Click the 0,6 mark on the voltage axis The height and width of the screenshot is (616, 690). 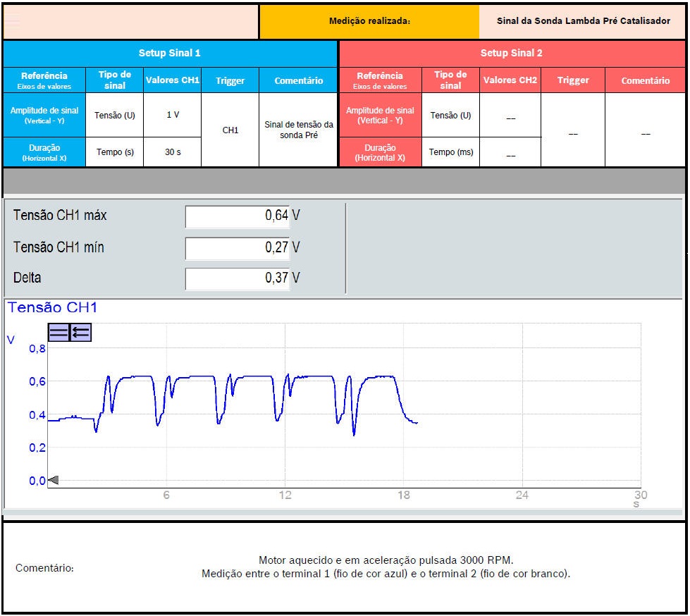(37, 381)
